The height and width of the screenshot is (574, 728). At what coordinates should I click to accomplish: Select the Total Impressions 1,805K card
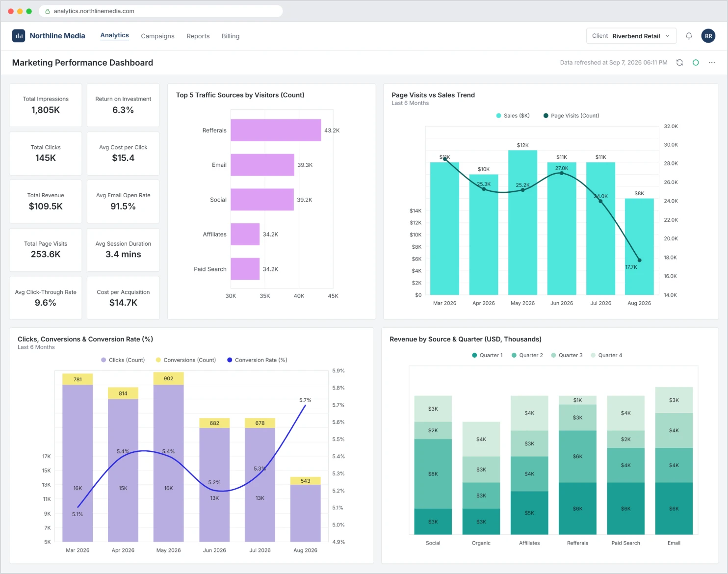coord(46,105)
